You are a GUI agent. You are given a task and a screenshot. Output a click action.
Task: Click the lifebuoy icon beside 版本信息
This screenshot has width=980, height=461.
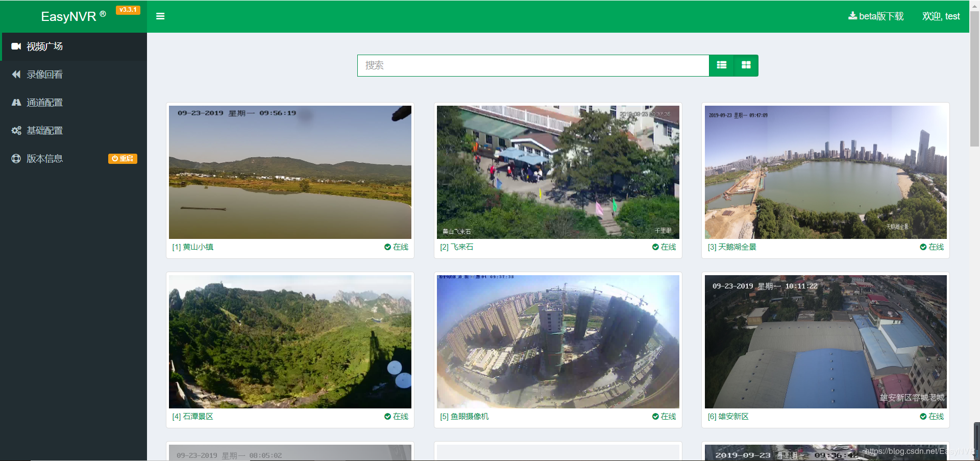[16, 159]
